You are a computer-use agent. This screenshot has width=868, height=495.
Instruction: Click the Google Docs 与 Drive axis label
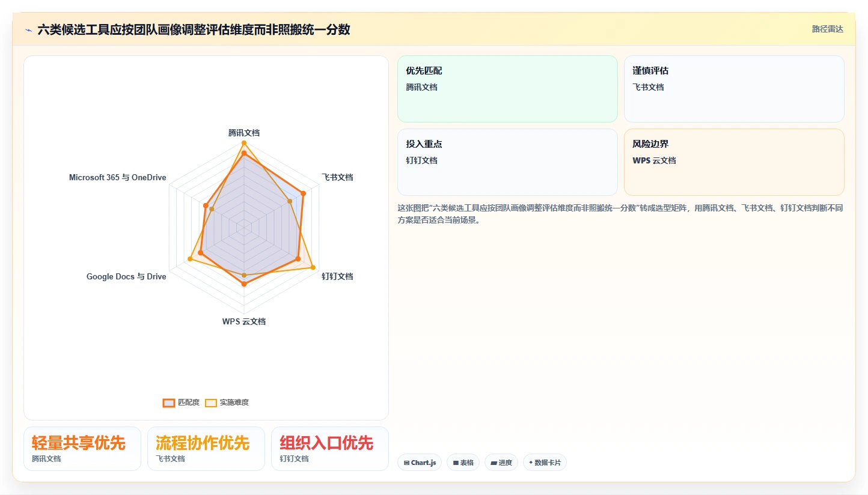click(x=126, y=276)
